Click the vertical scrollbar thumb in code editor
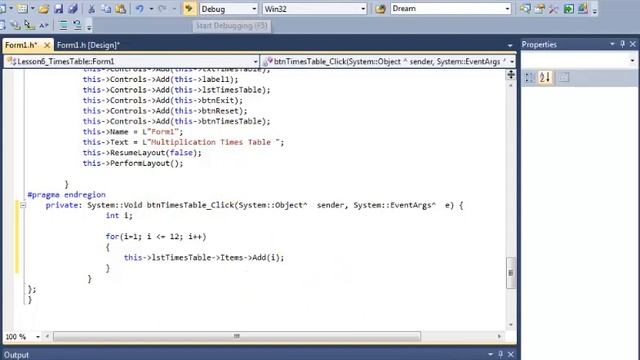 (x=511, y=273)
